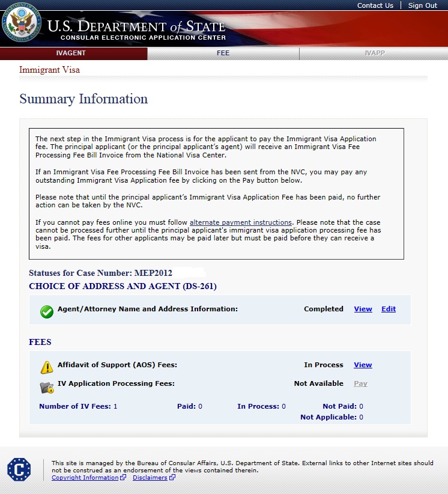Click the 'Agent/Attorney Name and Address Information:' label
The width and height of the screenshot is (448, 494).
point(148,309)
